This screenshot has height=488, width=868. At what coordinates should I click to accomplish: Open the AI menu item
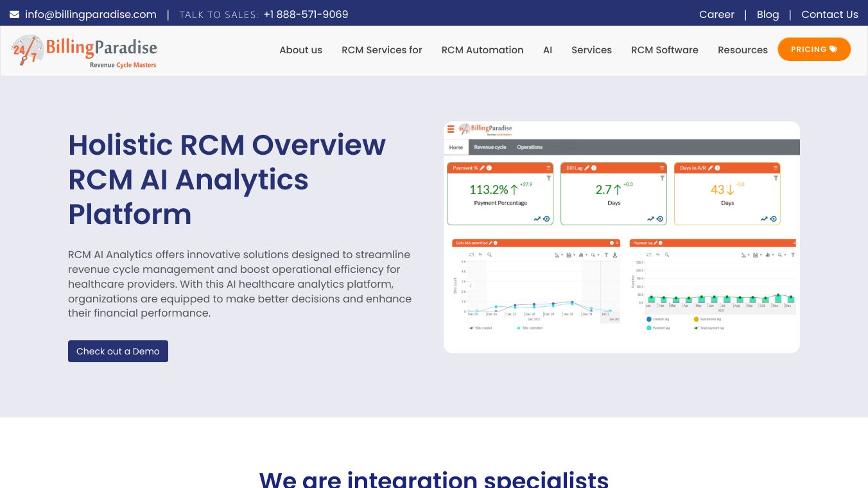pyautogui.click(x=548, y=50)
